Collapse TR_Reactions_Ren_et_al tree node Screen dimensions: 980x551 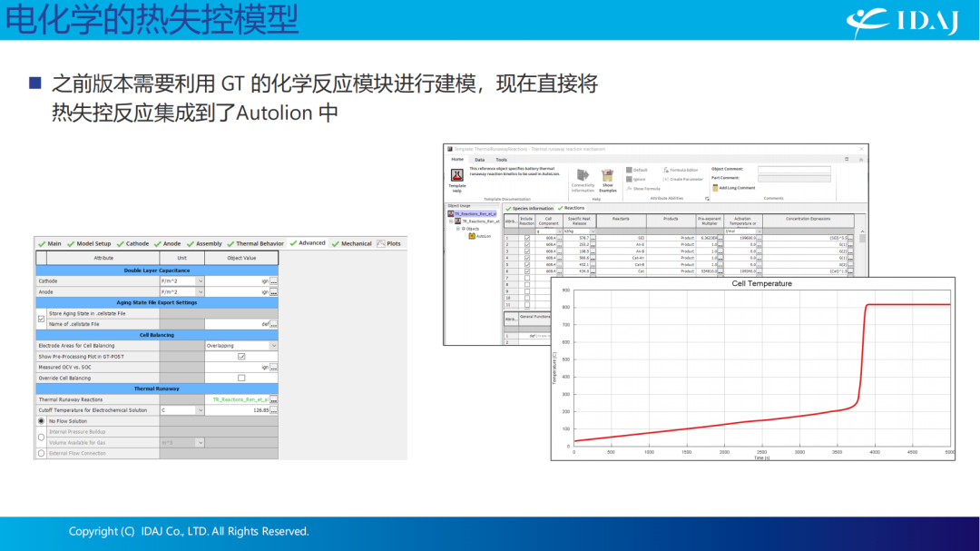pos(451,221)
